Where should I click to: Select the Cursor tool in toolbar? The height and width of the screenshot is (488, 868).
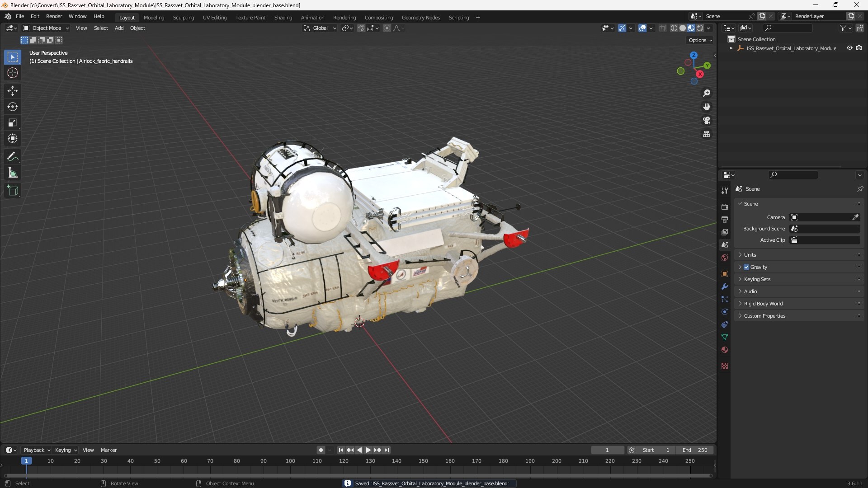[13, 73]
